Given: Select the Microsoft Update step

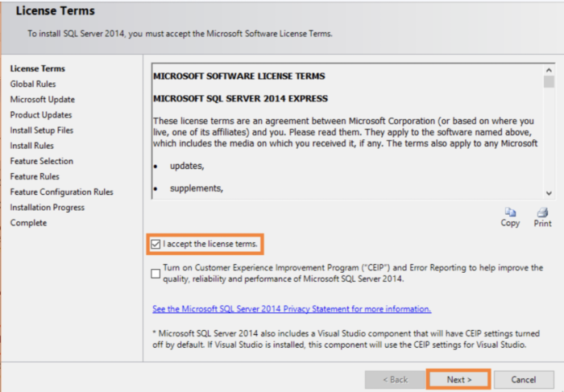Looking at the screenshot, I should pyautogui.click(x=43, y=100).
